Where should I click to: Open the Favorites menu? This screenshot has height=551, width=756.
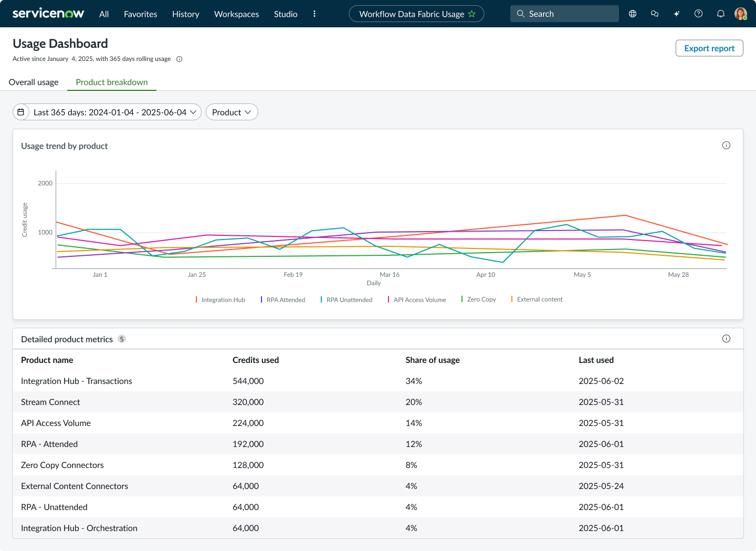(x=141, y=14)
